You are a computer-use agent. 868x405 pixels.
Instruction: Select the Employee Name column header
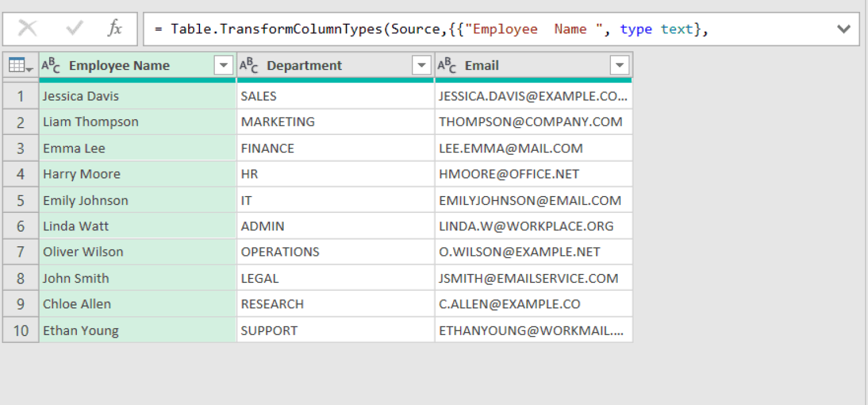119,65
